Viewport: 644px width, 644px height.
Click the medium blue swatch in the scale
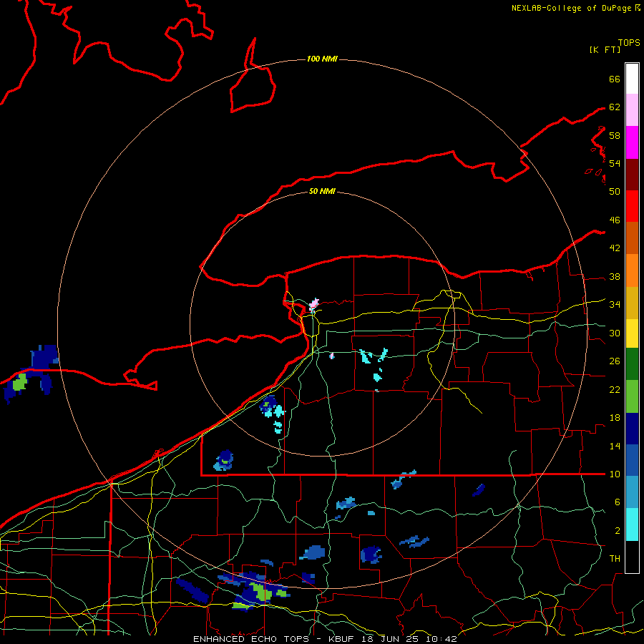click(632, 460)
